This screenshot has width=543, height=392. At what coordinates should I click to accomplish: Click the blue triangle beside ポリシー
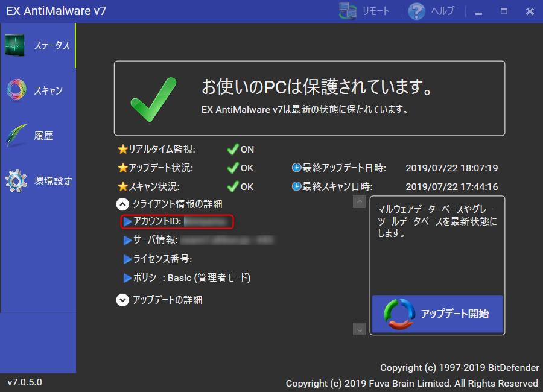point(127,278)
